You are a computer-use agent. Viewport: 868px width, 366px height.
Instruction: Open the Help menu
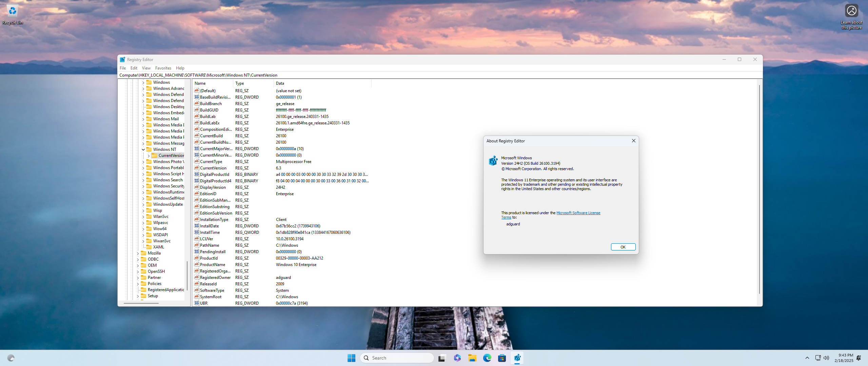coord(180,68)
